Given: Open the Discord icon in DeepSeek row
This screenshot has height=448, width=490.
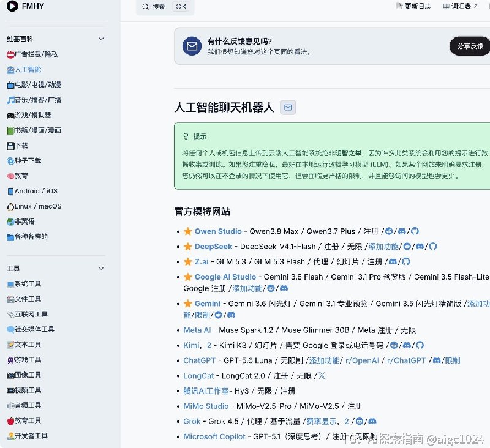Looking at the screenshot, I should pyautogui.click(x=420, y=247).
